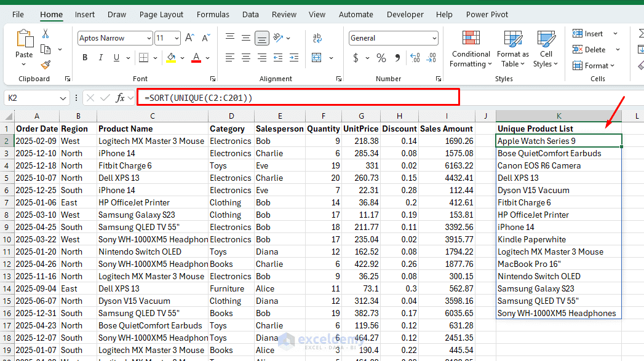
Task: Open Conditional Formatting menu
Action: [471, 49]
